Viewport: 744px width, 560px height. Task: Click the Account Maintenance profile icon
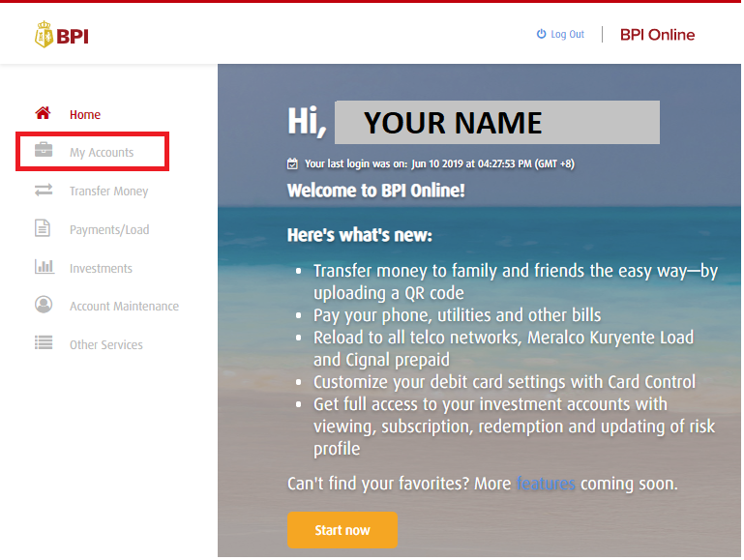44,305
